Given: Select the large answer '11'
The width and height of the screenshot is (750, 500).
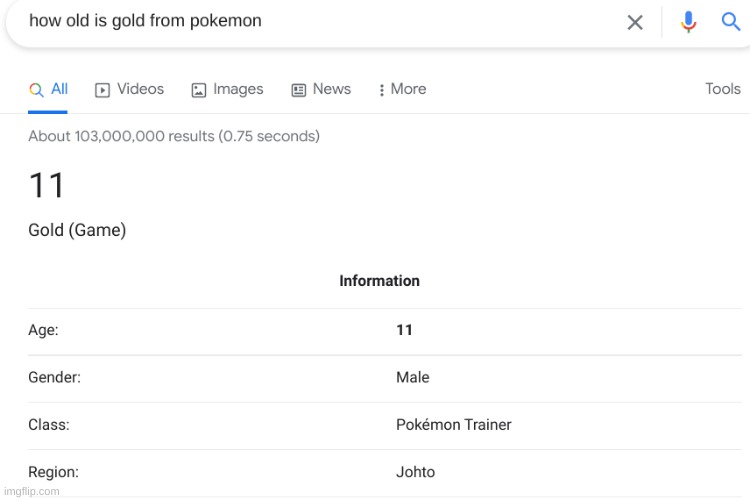Looking at the screenshot, I should click(x=46, y=186).
